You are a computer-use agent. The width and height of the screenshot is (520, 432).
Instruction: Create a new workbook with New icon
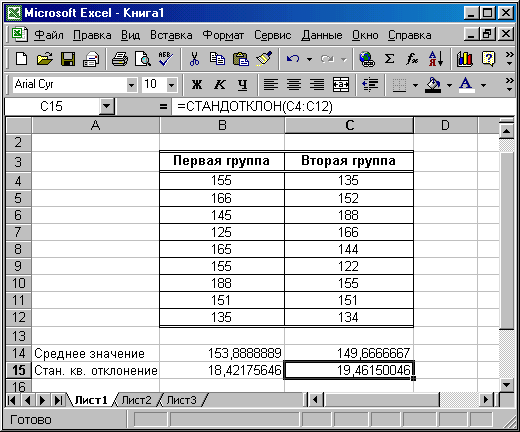click(22, 59)
